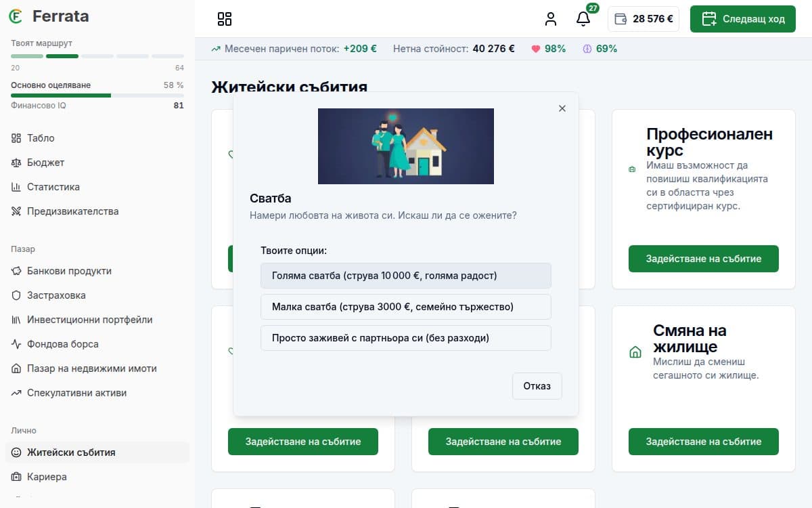This screenshot has height=508, width=812.
Task: Click the purple icon beside 69%
Action: click(587, 49)
